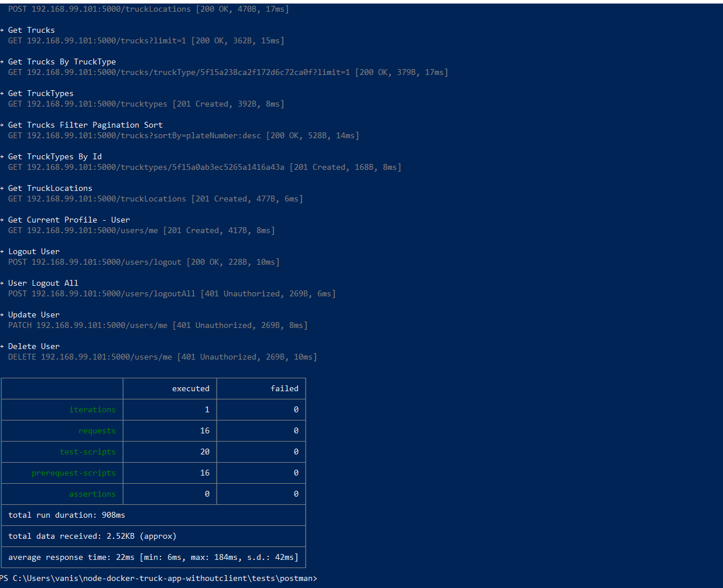The height and width of the screenshot is (588, 723).
Task: Click the arrow beside Get Trucks By TruckType
Action: point(2,61)
